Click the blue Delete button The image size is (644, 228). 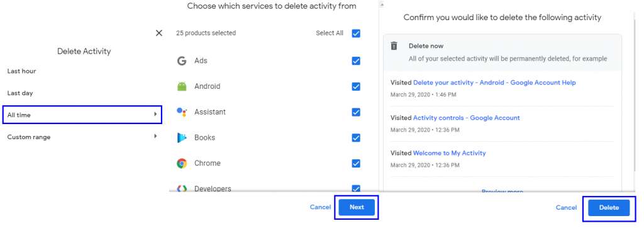click(609, 208)
